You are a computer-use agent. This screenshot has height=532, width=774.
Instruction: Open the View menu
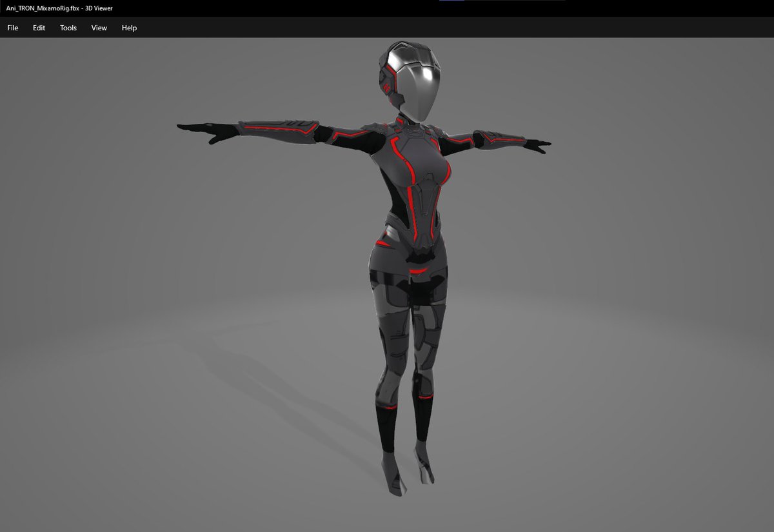99,28
